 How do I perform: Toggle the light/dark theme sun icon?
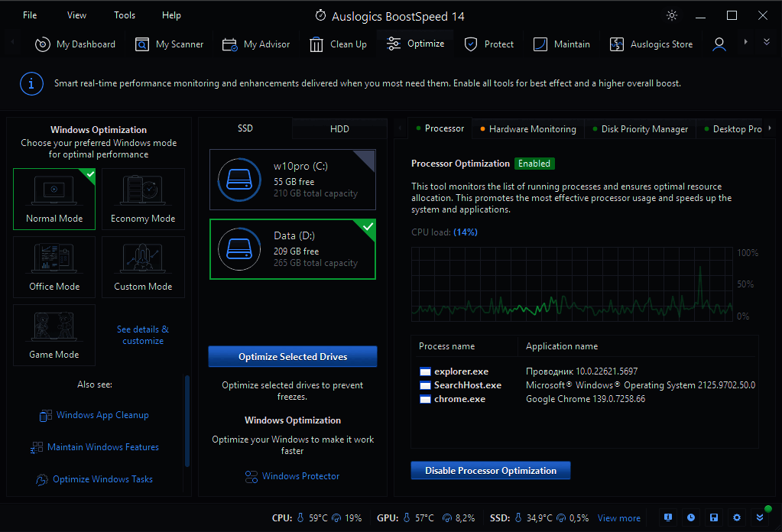coord(672,15)
